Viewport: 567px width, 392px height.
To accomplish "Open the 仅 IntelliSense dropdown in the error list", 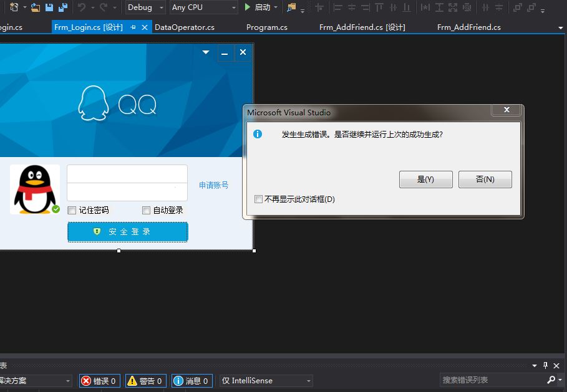I will [266, 381].
